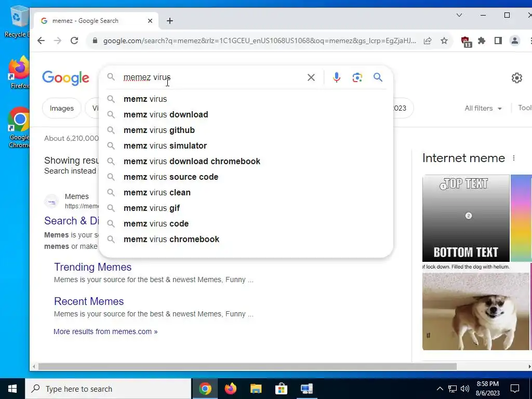
Task: Select the Google Chrome desktop shortcut
Action: pyautogui.click(x=19, y=128)
